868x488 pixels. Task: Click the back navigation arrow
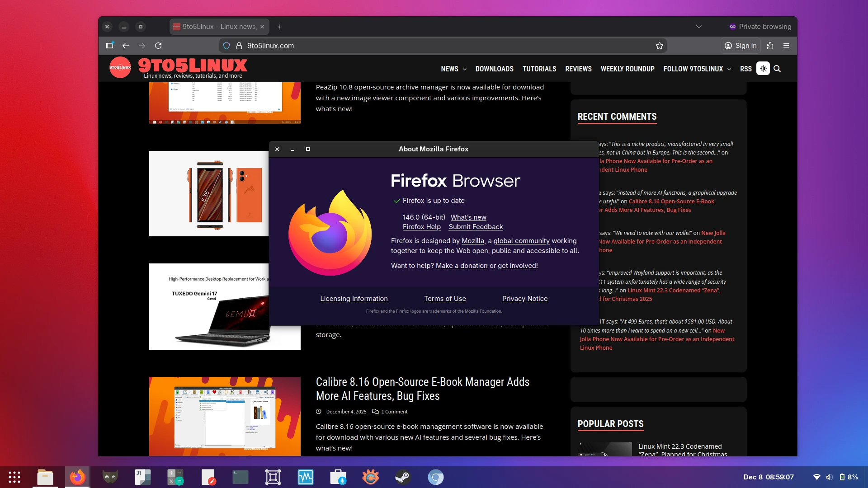click(126, 46)
